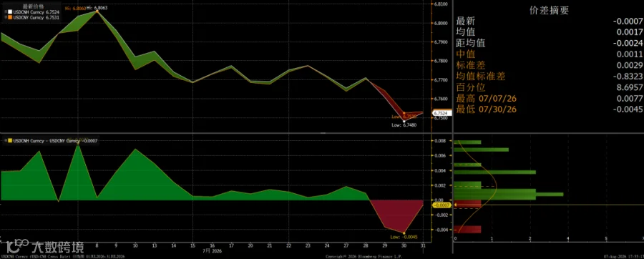Click the yellow spread series swatch
The image size is (644, 259).
[10, 140]
